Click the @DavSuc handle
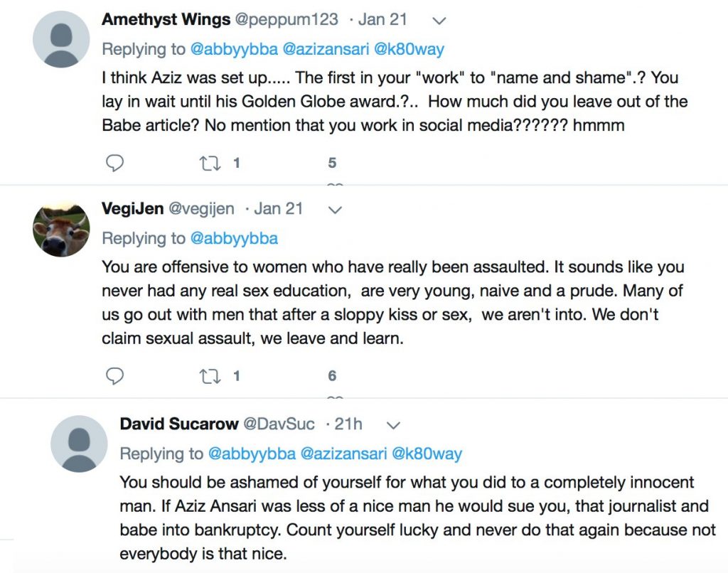The width and height of the screenshot is (728, 573). pyautogui.click(x=279, y=424)
